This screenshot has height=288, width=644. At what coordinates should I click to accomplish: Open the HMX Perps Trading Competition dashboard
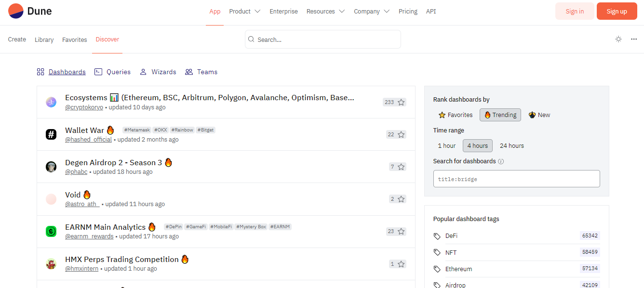127,259
